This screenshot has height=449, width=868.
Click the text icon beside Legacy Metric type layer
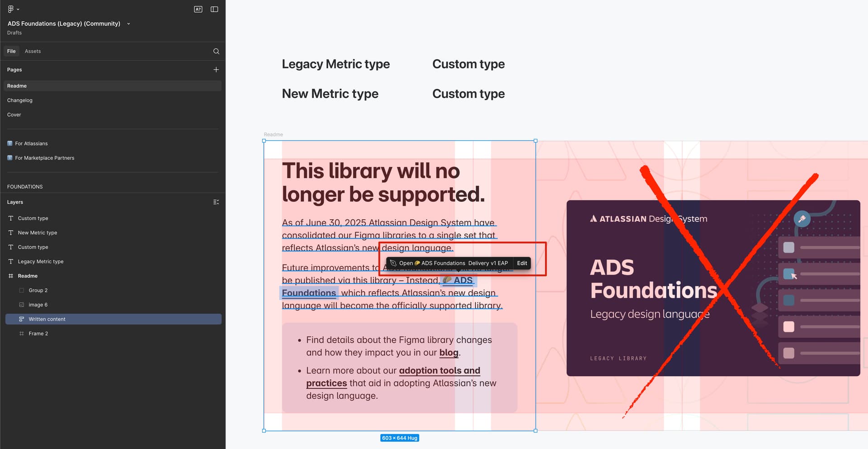11,262
